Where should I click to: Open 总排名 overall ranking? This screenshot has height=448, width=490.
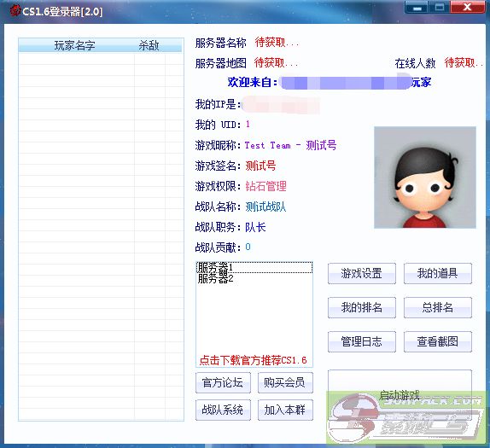[x=437, y=307]
